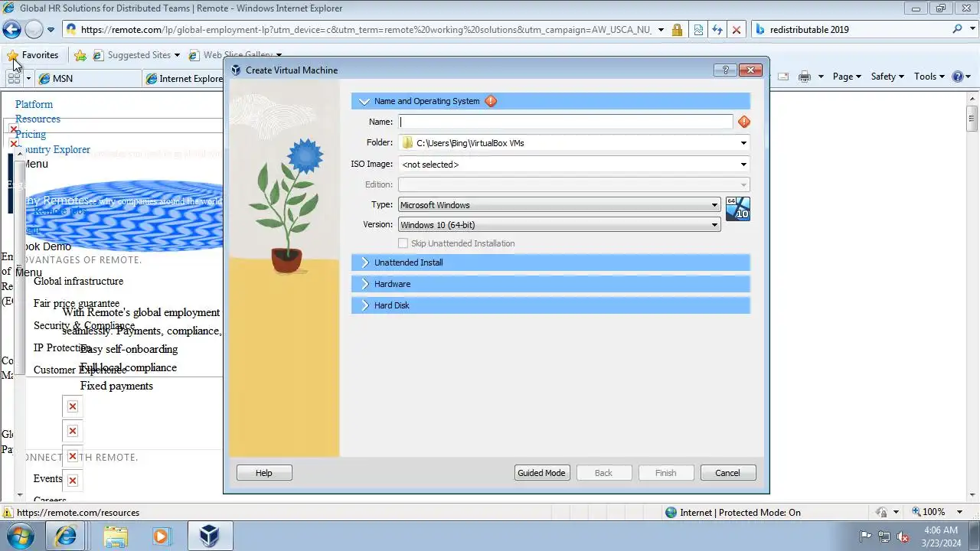Image resolution: width=980 pixels, height=551 pixels.
Task: Switch to the MSN tab
Action: coord(87,78)
